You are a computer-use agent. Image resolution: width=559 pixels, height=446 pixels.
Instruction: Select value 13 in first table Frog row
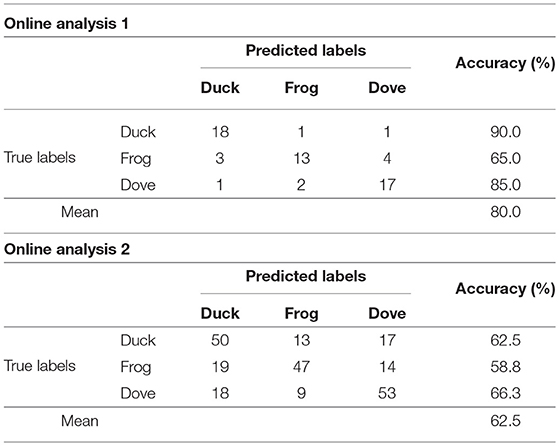[302, 158]
